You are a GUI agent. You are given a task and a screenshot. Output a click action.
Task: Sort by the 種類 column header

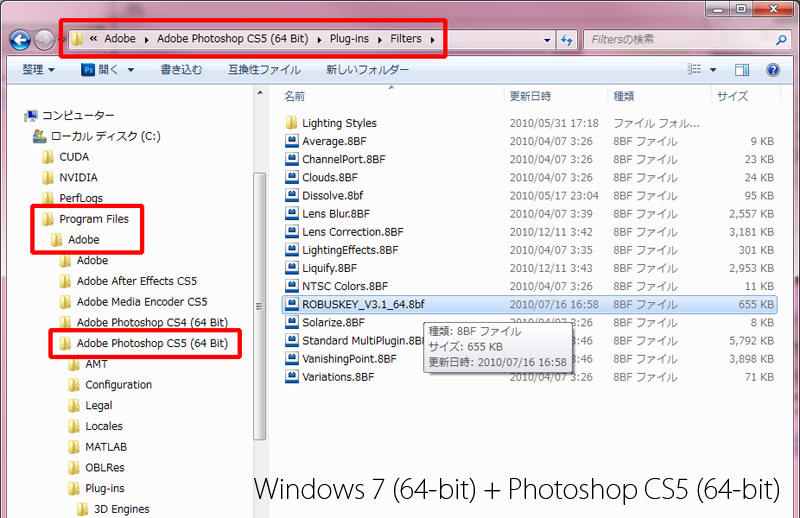tap(623, 96)
